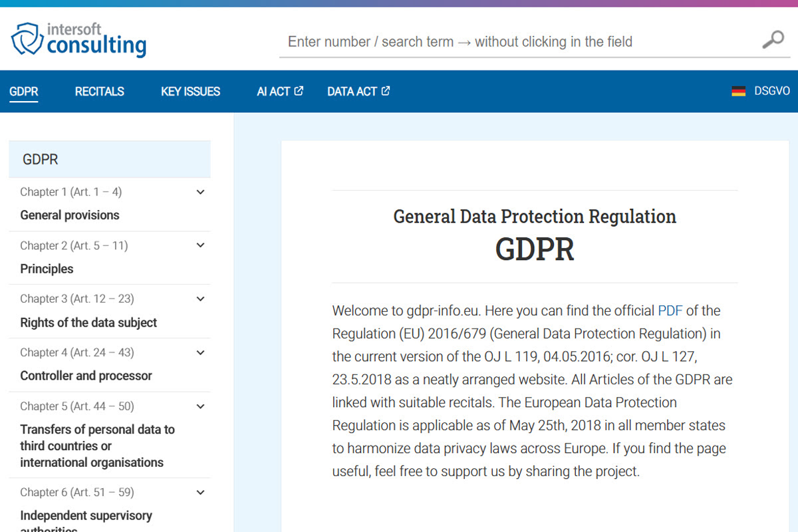Select Controller and processor chapter
This screenshot has width=798, height=532.
[x=86, y=376]
